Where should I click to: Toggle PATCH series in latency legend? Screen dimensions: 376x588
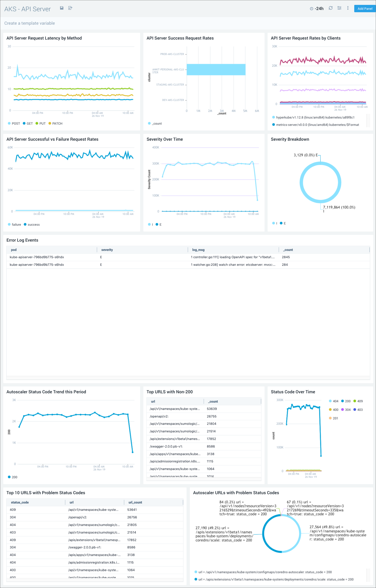[55, 123]
